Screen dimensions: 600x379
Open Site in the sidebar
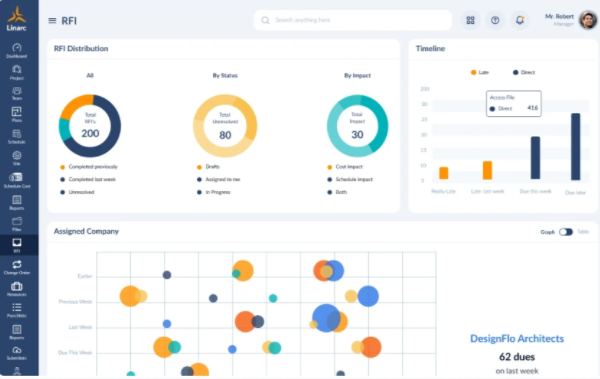point(16,158)
